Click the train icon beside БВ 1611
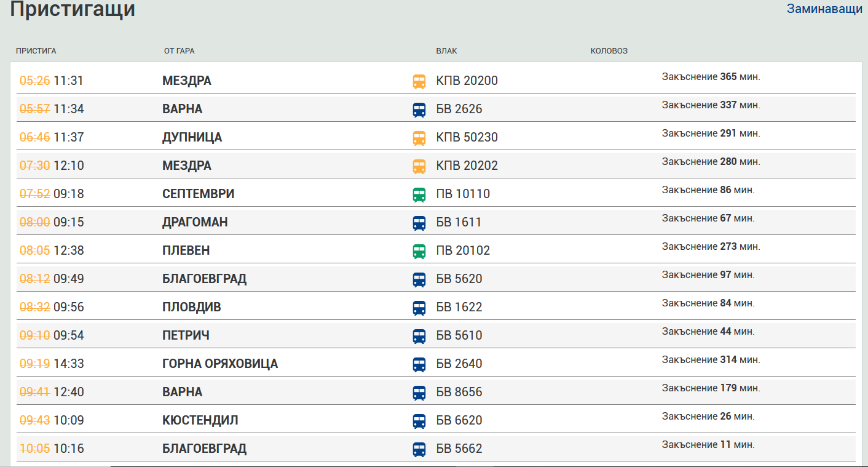Image resolution: width=868 pixels, height=467 pixels. pyautogui.click(x=419, y=223)
